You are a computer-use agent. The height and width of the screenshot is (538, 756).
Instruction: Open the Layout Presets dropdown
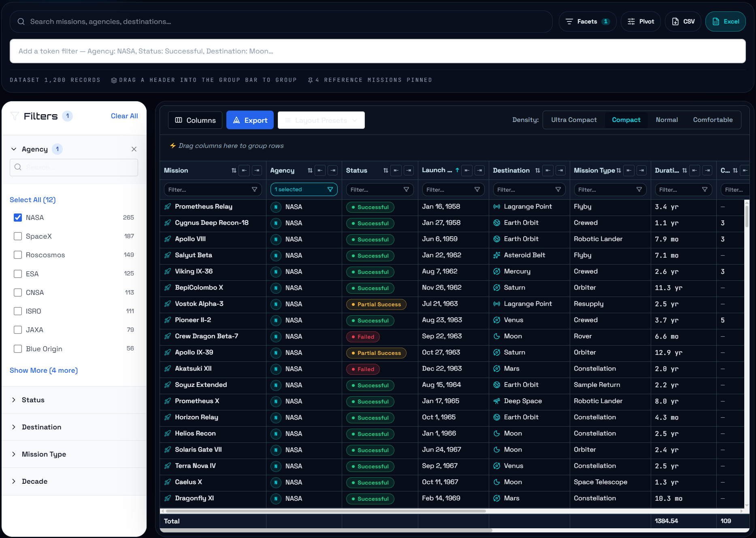pos(321,120)
